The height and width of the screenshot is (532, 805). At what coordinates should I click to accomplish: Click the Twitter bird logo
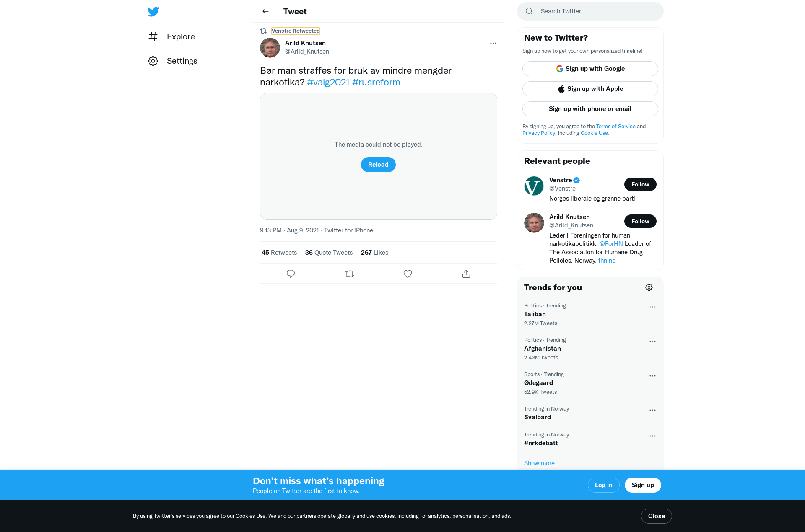[x=153, y=11]
